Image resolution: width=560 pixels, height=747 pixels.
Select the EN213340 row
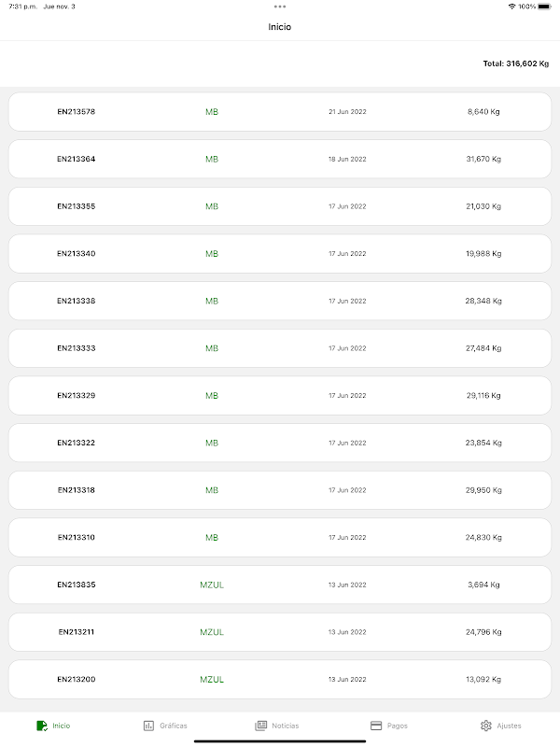280,254
